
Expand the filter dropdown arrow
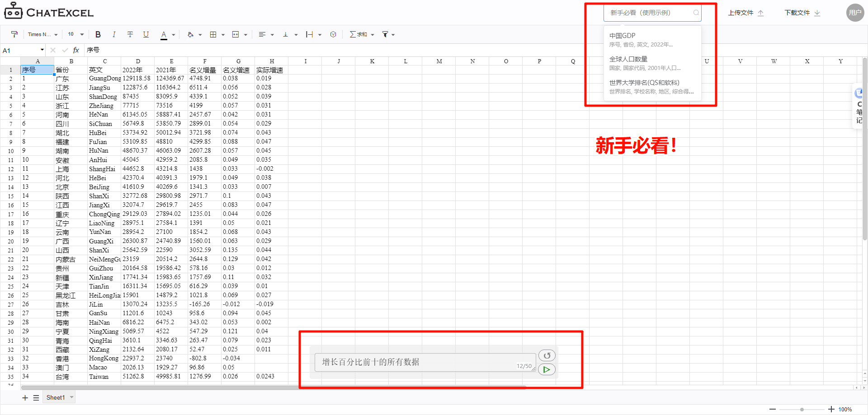click(393, 35)
